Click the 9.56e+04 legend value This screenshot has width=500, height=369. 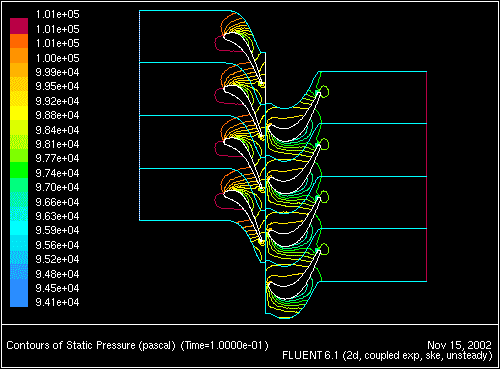pyautogui.click(x=57, y=245)
